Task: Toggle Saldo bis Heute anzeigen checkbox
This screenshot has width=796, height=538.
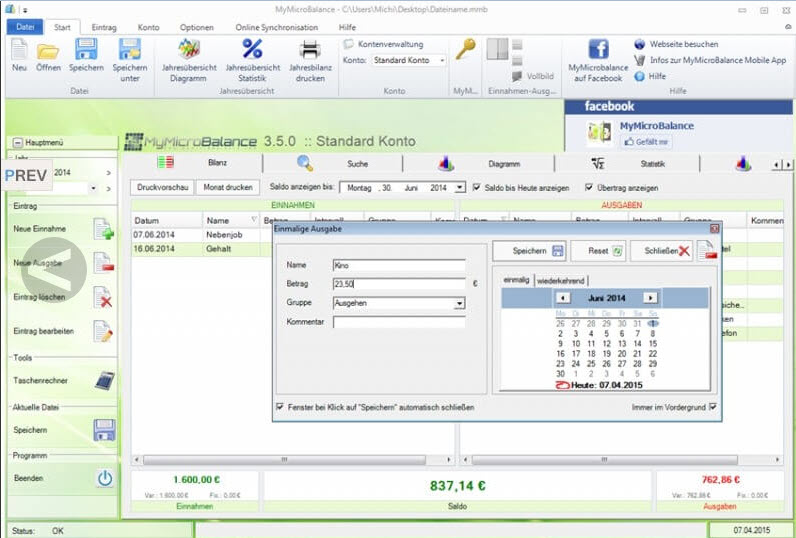Action: coord(477,187)
